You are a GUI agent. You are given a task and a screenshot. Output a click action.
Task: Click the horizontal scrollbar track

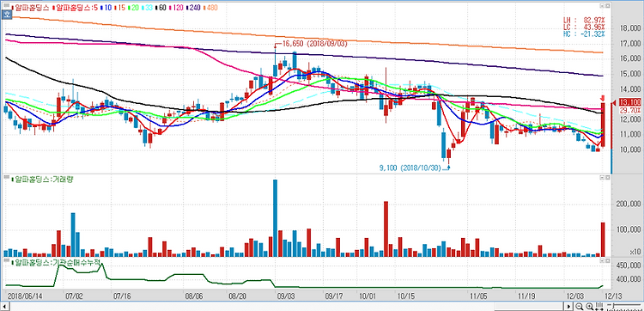287,307
